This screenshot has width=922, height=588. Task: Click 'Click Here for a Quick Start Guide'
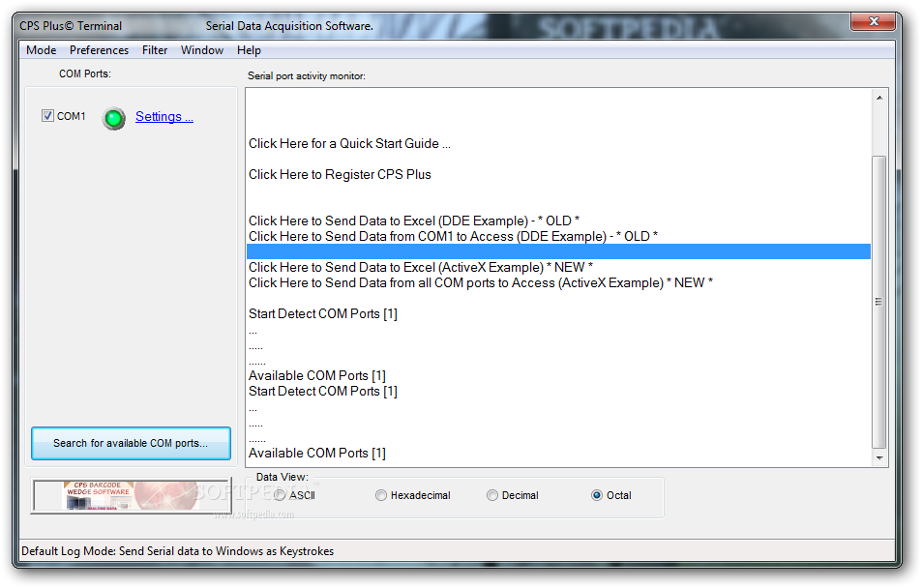click(349, 143)
